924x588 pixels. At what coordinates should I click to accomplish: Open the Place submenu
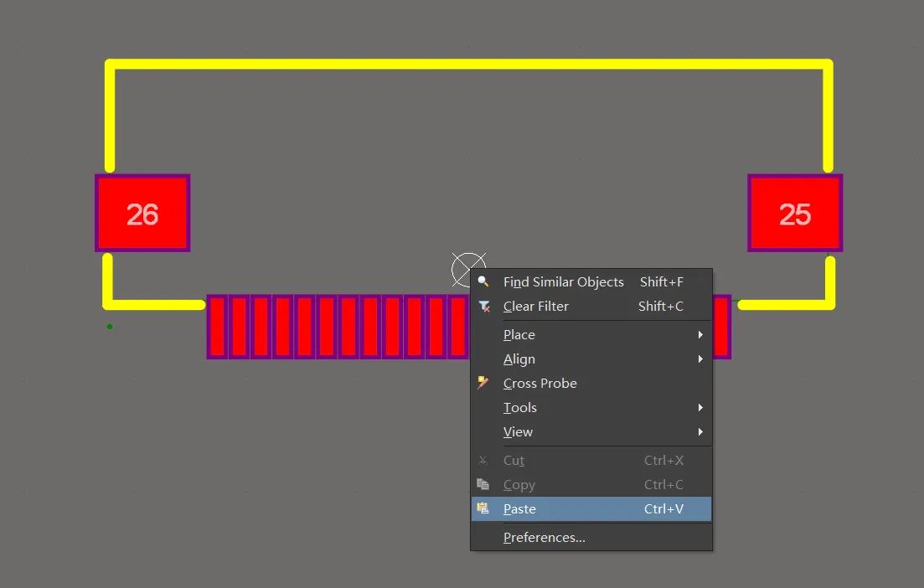point(591,335)
